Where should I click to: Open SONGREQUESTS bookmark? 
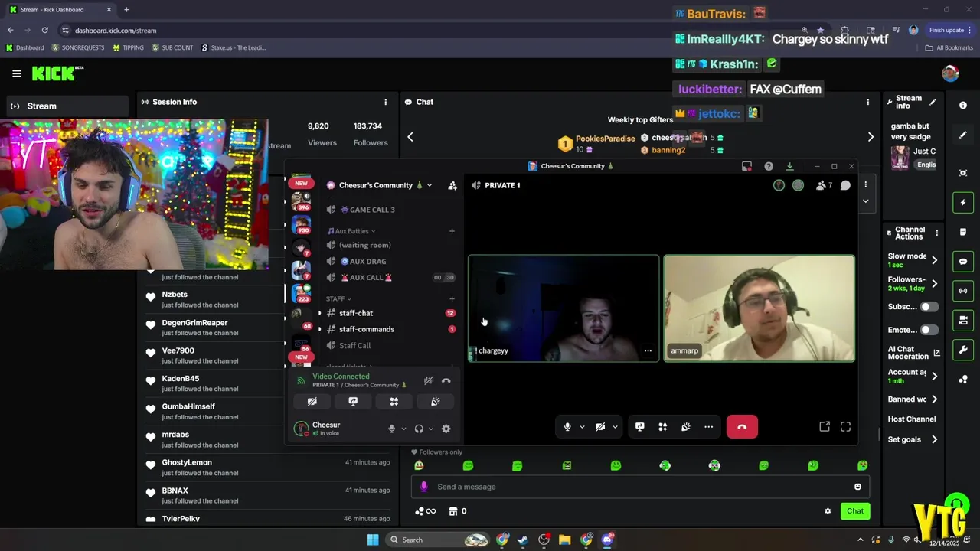tap(78, 47)
